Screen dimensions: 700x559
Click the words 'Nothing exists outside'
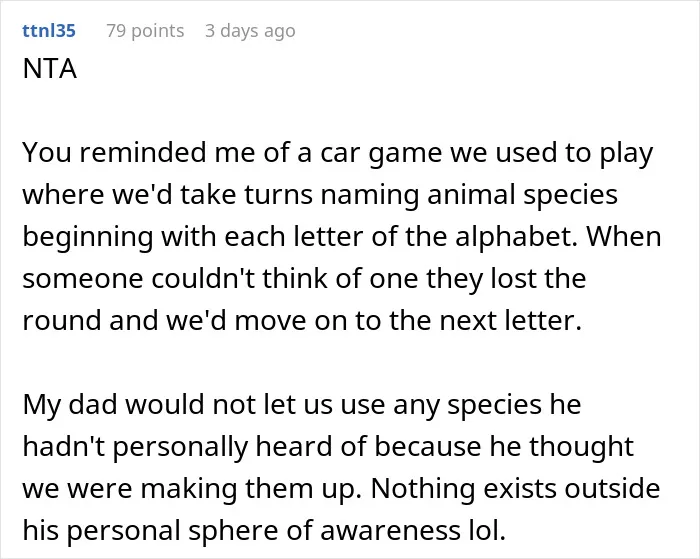coord(515,488)
